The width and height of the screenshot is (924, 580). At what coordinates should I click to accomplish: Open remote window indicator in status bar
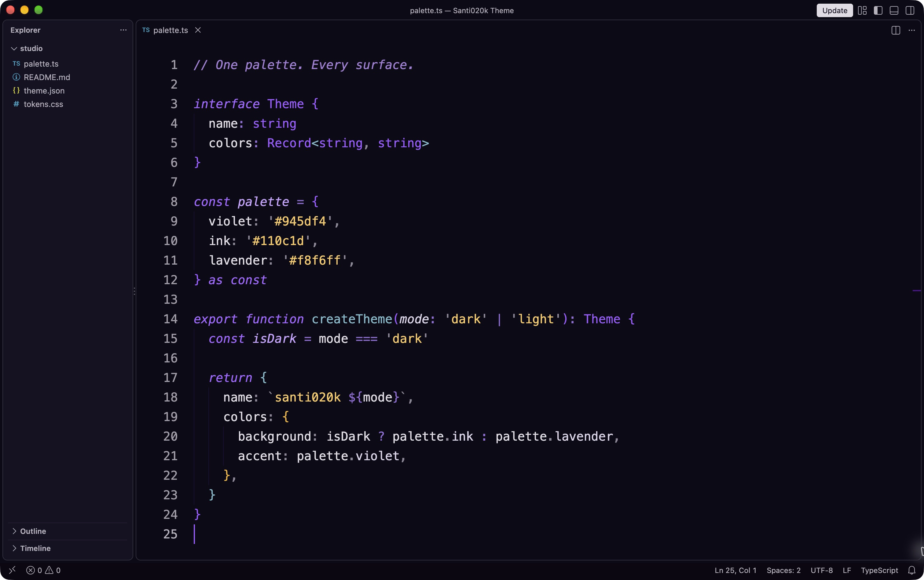pos(12,570)
